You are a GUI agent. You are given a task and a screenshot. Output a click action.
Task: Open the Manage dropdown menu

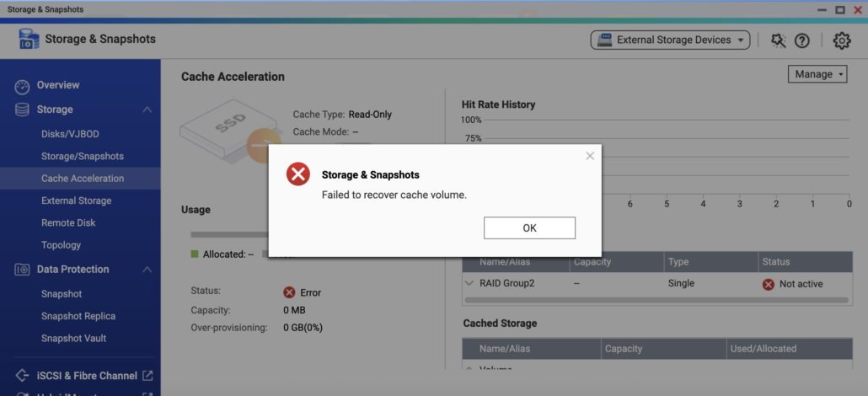click(x=817, y=74)
